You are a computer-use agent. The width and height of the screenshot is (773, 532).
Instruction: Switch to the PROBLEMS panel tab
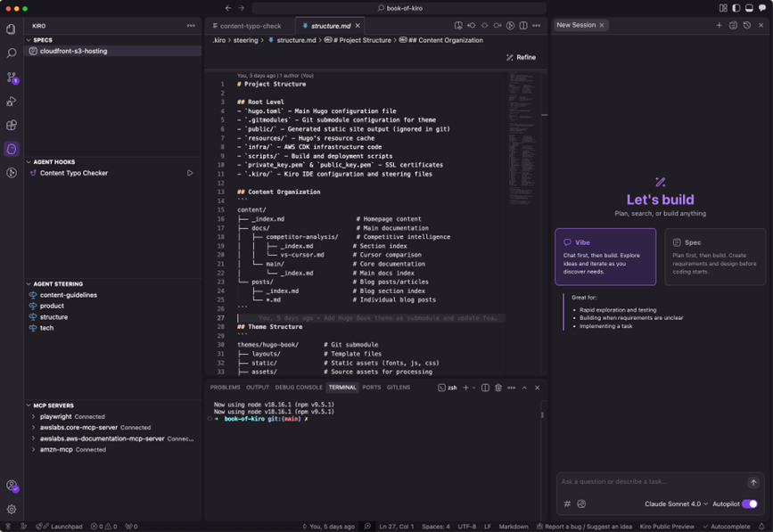tap(225, 388)
